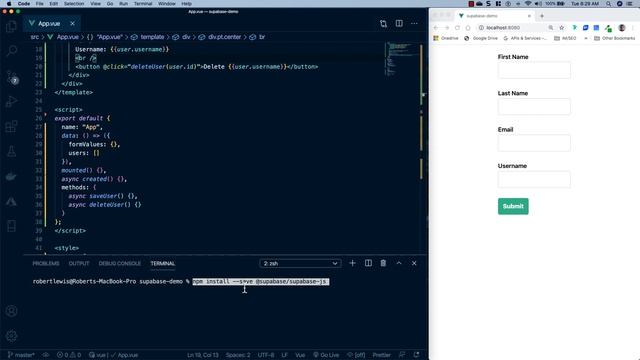Open the Accounts icon in the activity bar

(11, 311)
